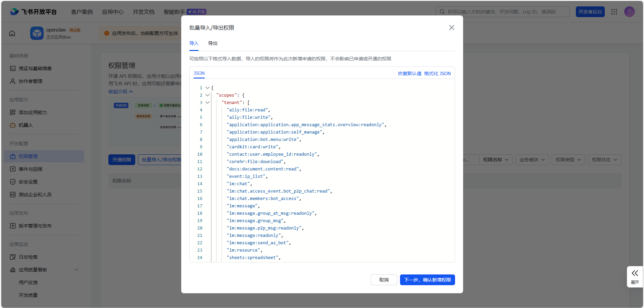This screenshot has width=644, height=308.
Task: Collapse the "scopes" block on line 2
Action: (x=207, y=95)
